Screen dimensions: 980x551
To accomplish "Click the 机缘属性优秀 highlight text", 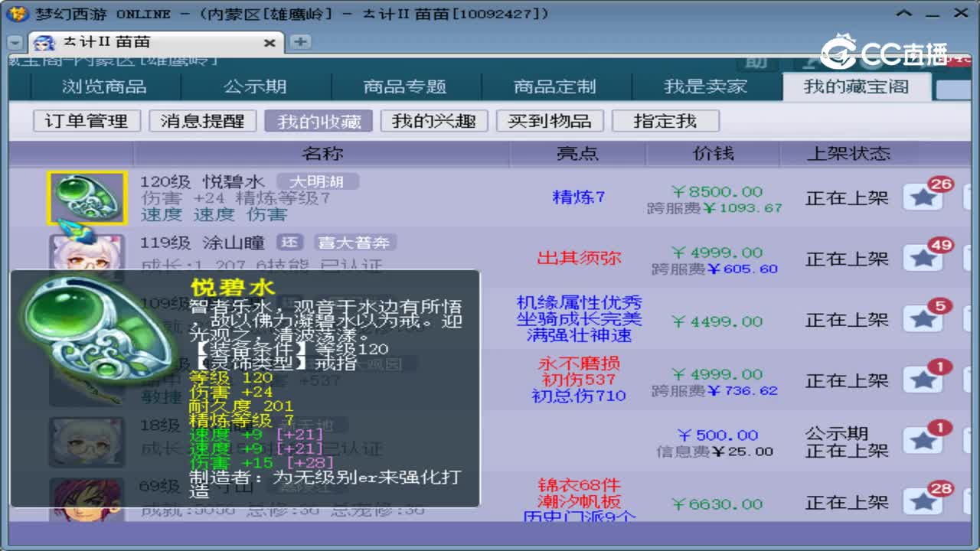I will (x=579, y=303).
